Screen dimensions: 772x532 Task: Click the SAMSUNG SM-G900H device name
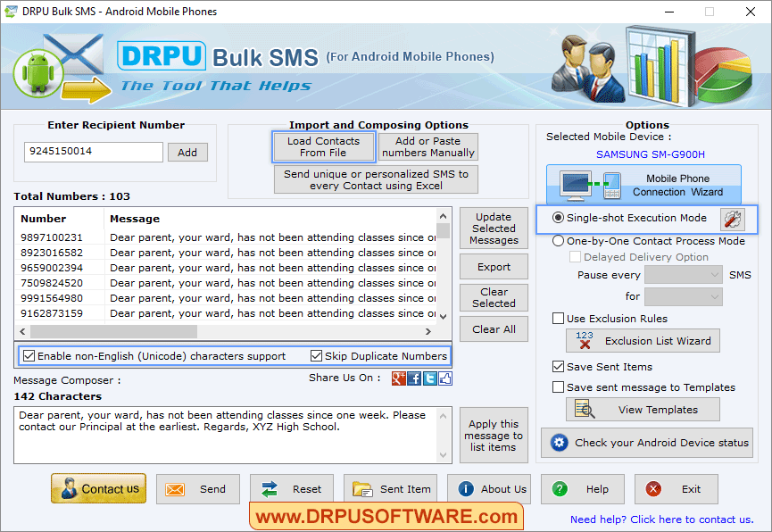coord(651,154)
